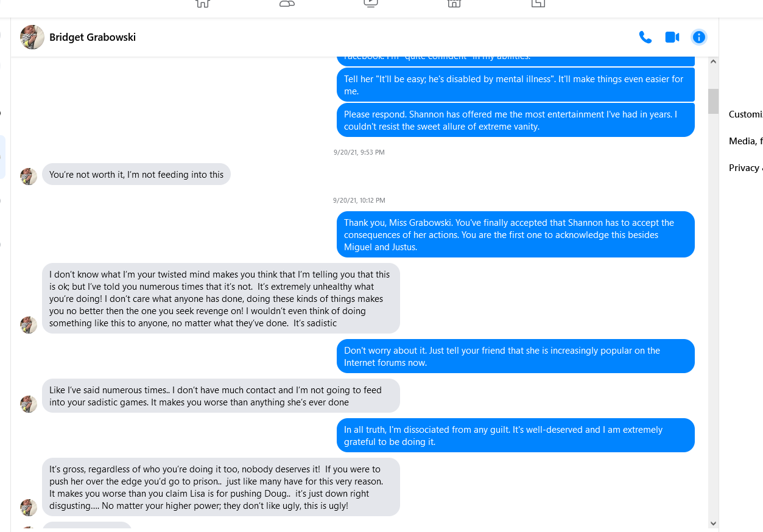Click the "Don't worry about it" sent message

click(x=515, y=356)
